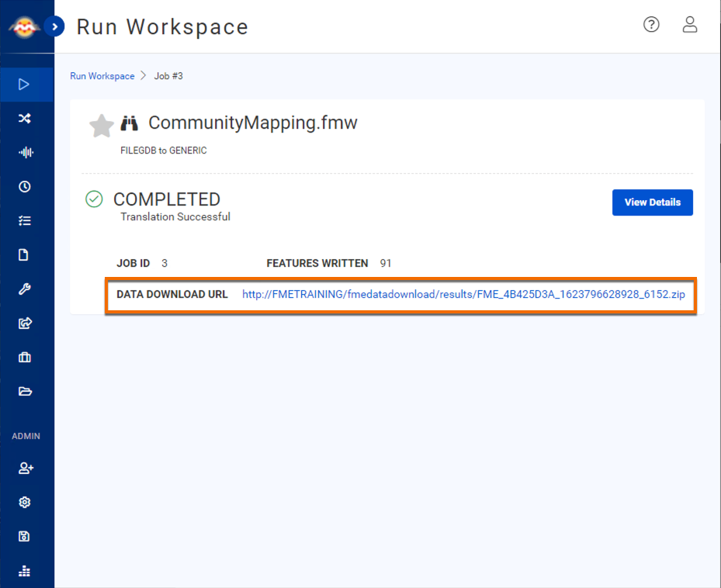
Task: Click the Job #3 breadcrumb text
Action: [168, 76]
